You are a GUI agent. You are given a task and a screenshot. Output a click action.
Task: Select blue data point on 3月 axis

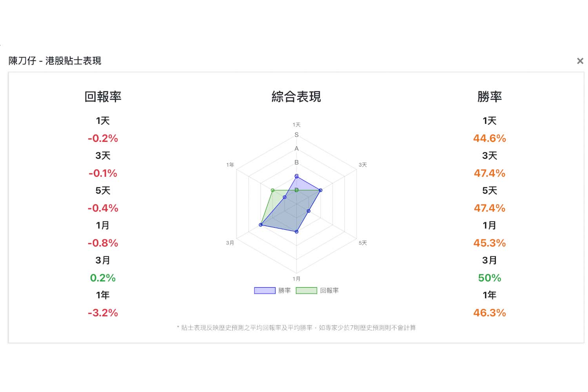pyautogui.click(x=261, y=225)
